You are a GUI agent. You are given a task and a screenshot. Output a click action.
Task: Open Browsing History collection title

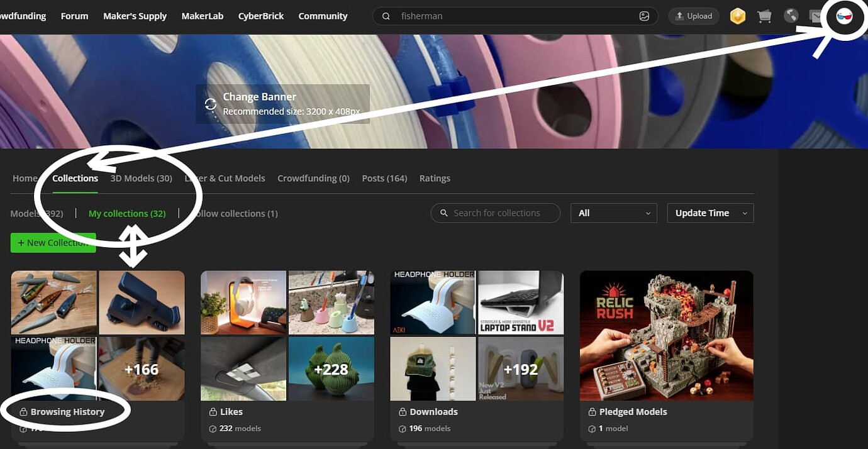(x=67, y=411)
